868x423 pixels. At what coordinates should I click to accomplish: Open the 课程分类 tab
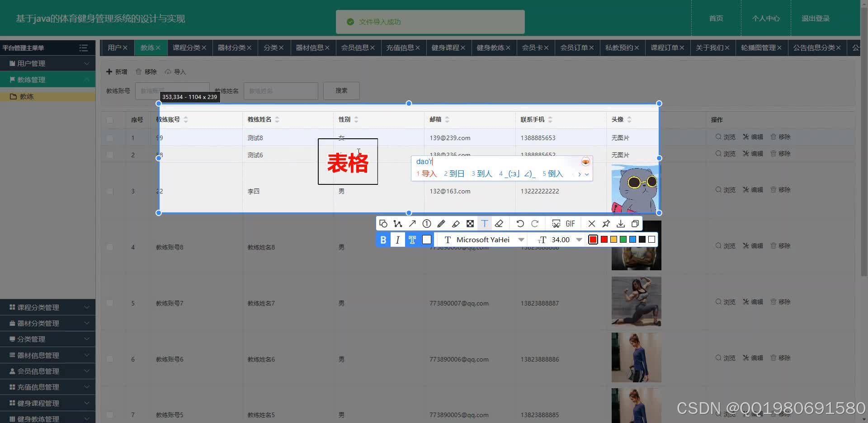(187, 47)
